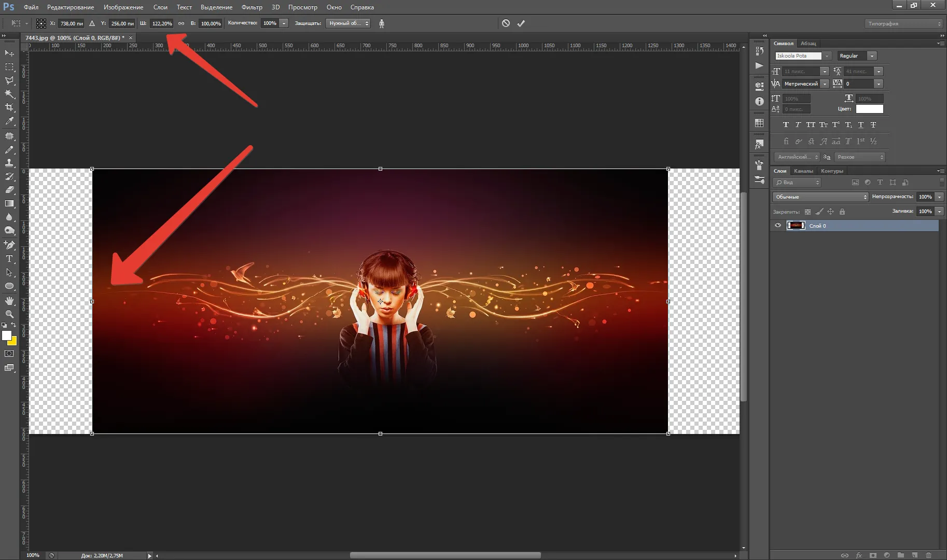
Task: Open the Защищать protect dropdown
Action: (348, 23)
